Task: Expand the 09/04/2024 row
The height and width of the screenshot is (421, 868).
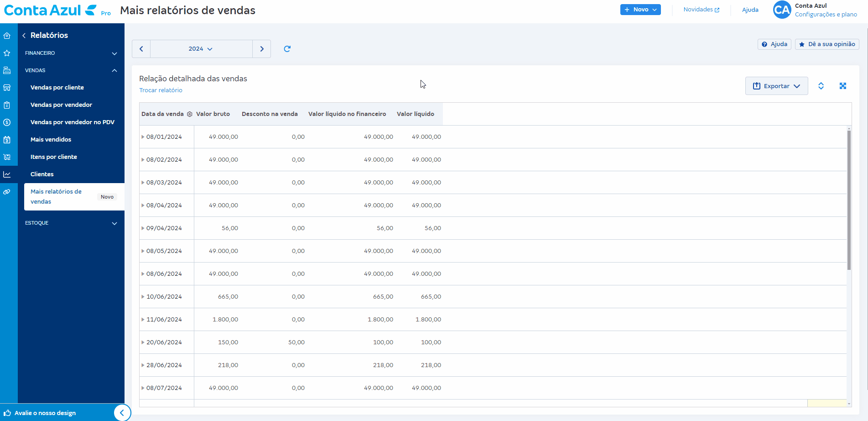Action: point(143,228)
